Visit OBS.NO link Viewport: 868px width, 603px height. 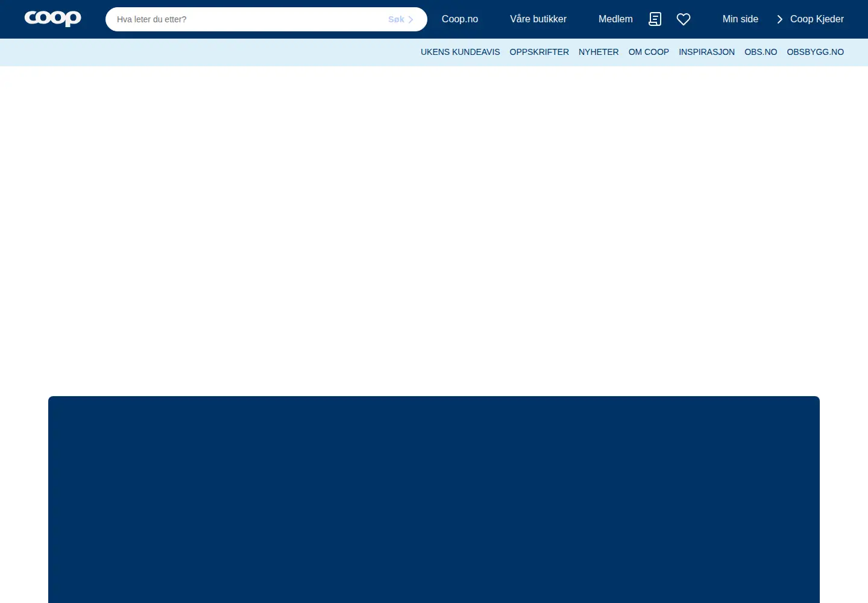[x=761, y=52]
